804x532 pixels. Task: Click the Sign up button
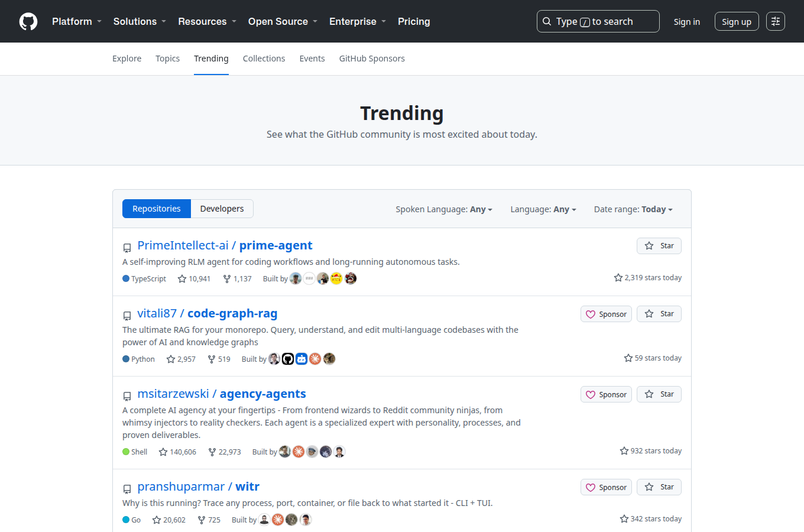(x=737, y=21)
